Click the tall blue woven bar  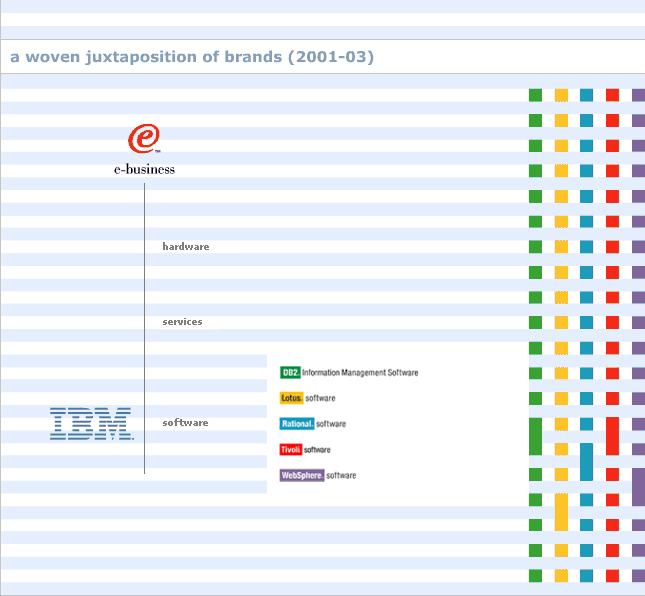(x=587, y=462)
